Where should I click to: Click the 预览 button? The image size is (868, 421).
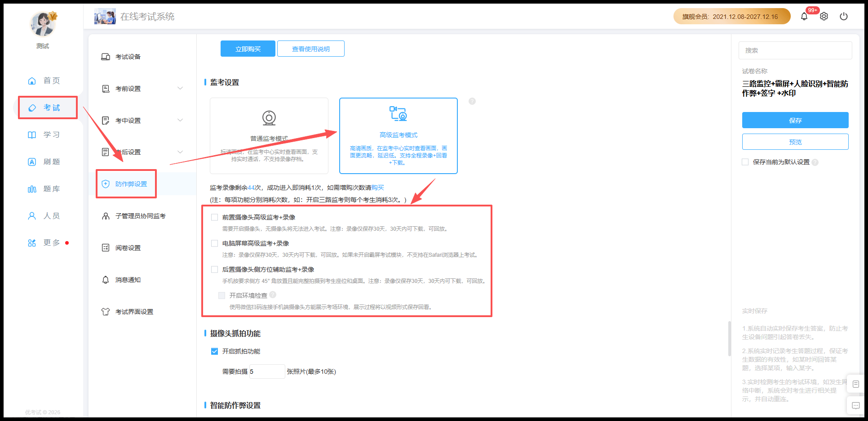tap(795, 142)
